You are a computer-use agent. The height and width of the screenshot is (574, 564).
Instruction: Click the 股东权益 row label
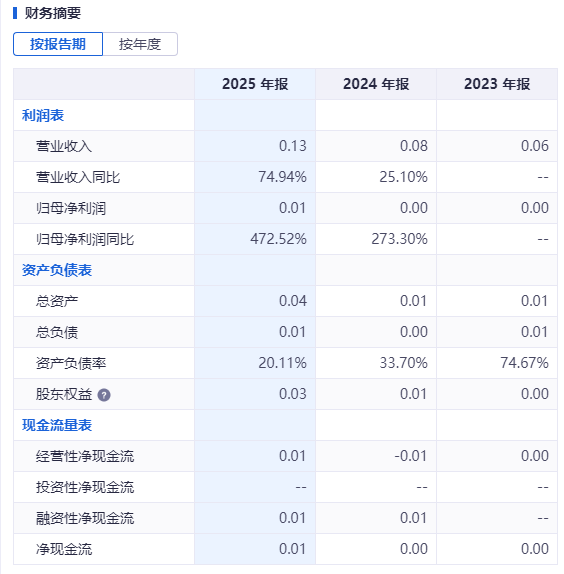pyautogui.click(x=64, y=394)
